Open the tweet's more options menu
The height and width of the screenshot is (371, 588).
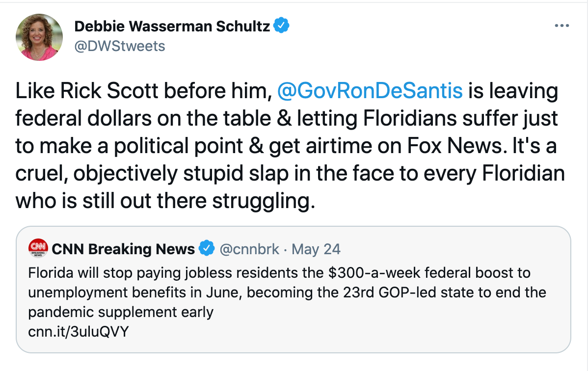[561, 26]
